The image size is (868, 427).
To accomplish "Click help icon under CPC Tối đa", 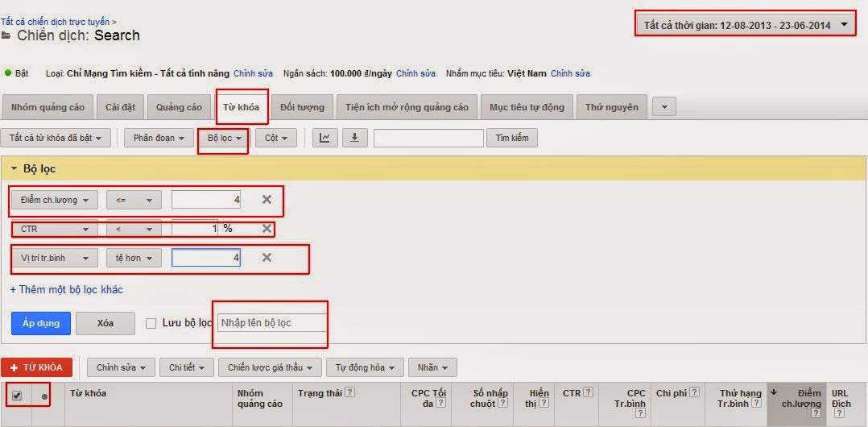I will coord(440,403).
